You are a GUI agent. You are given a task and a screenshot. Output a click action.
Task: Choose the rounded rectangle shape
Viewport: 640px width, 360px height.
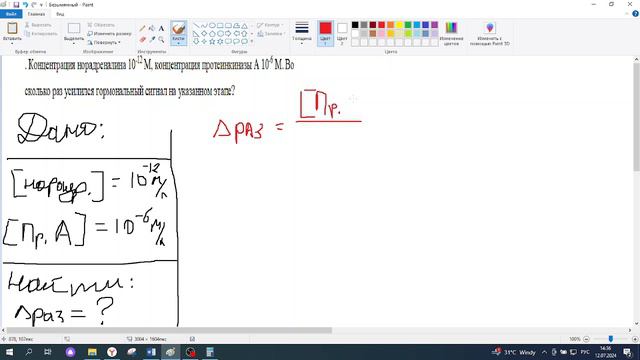click(228, 26)
